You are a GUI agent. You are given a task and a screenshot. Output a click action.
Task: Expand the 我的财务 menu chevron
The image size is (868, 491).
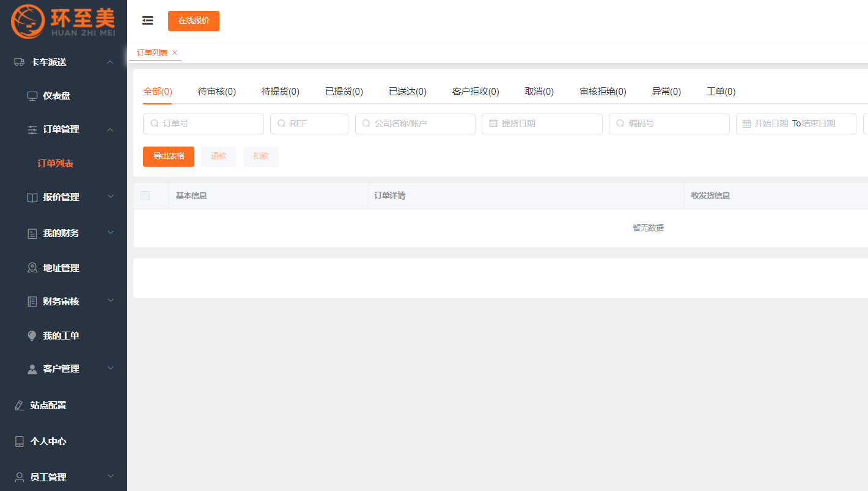pyautogui.click(x=111, y=233)
